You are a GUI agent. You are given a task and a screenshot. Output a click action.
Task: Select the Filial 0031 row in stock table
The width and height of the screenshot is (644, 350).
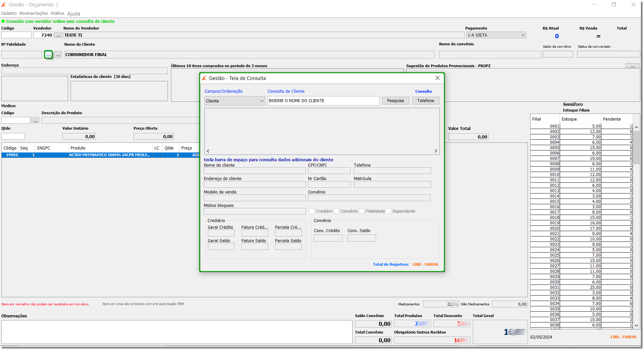582,288
